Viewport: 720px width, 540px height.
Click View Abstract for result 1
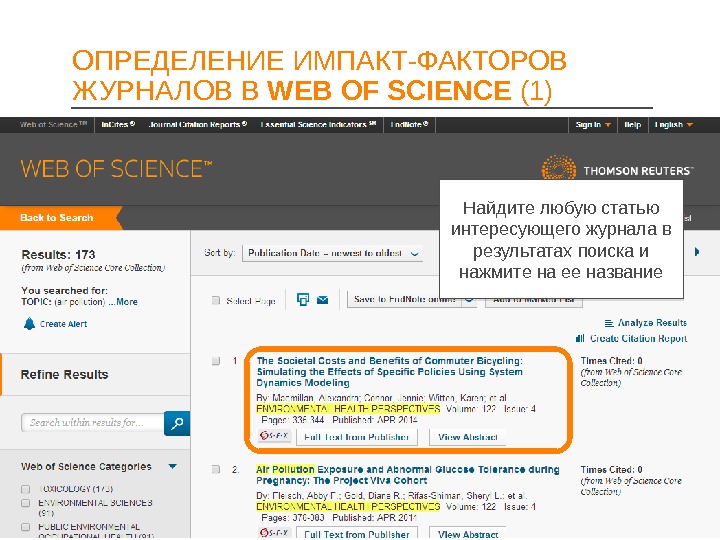click(467, 437)
